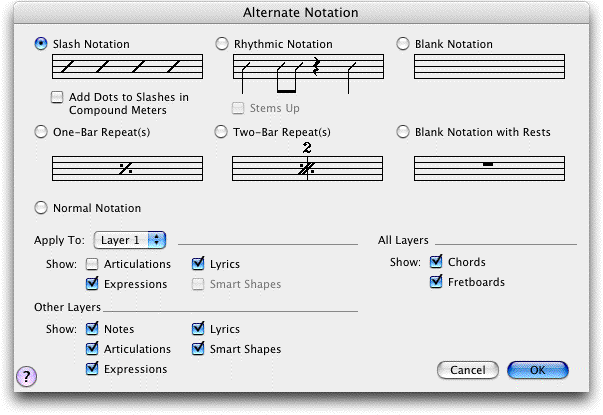
Task: Uncheck Smart Shapes in Other Layers
Action: [198, 349]
